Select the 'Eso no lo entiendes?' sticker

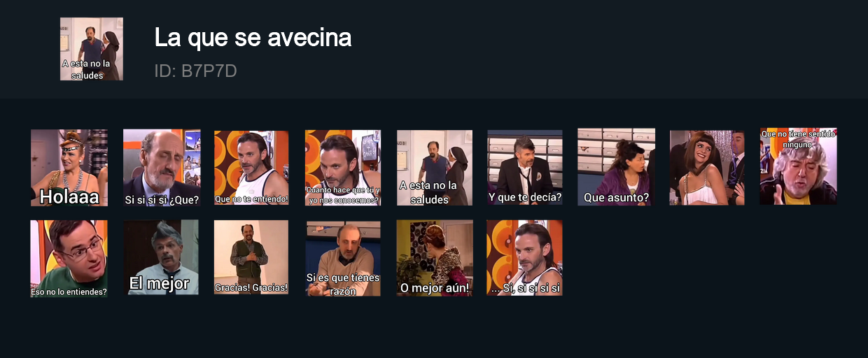pyautogui.click(x=69, y=259)
